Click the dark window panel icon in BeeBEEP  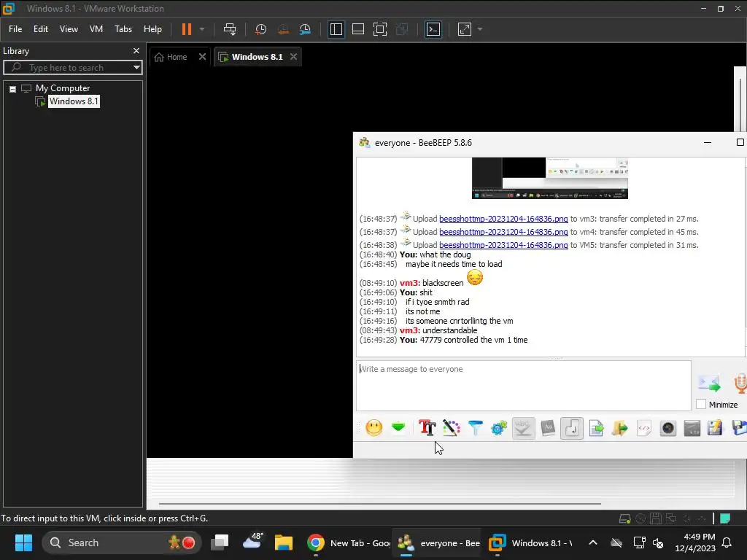tap(692, 427)
